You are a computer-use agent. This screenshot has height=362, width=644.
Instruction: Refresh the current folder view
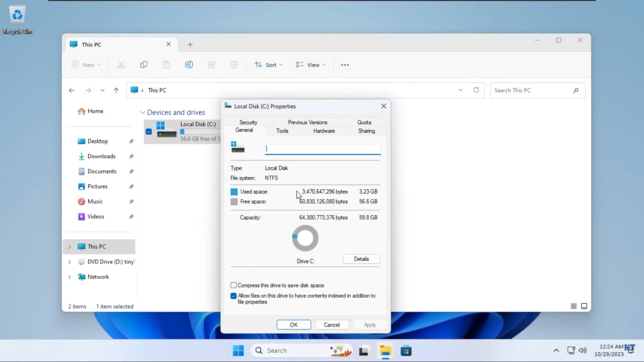[x=476, y=90]
